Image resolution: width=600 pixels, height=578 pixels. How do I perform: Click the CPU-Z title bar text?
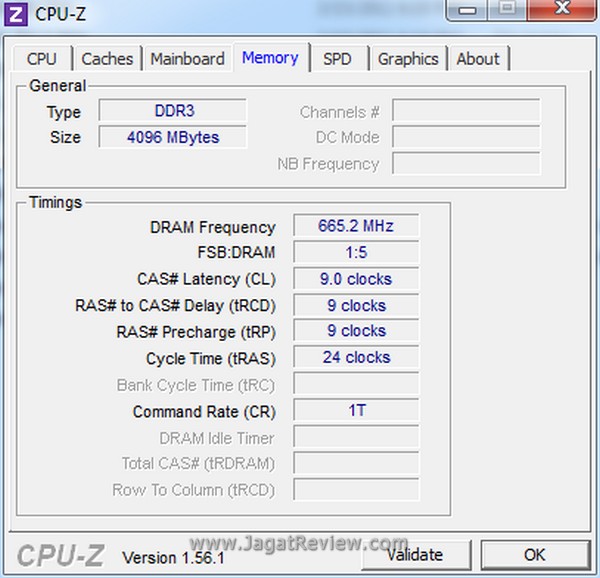point(60,14)
